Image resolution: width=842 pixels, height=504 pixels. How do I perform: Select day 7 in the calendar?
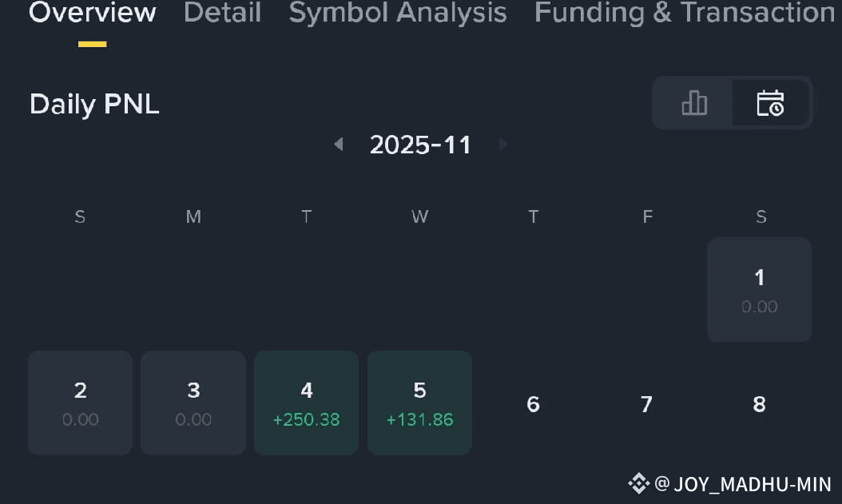[x=646, y=404]
